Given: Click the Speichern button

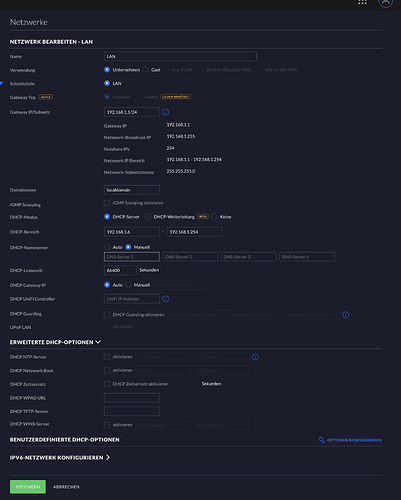Looking at the screenshot, I should [x=28, y=487].
